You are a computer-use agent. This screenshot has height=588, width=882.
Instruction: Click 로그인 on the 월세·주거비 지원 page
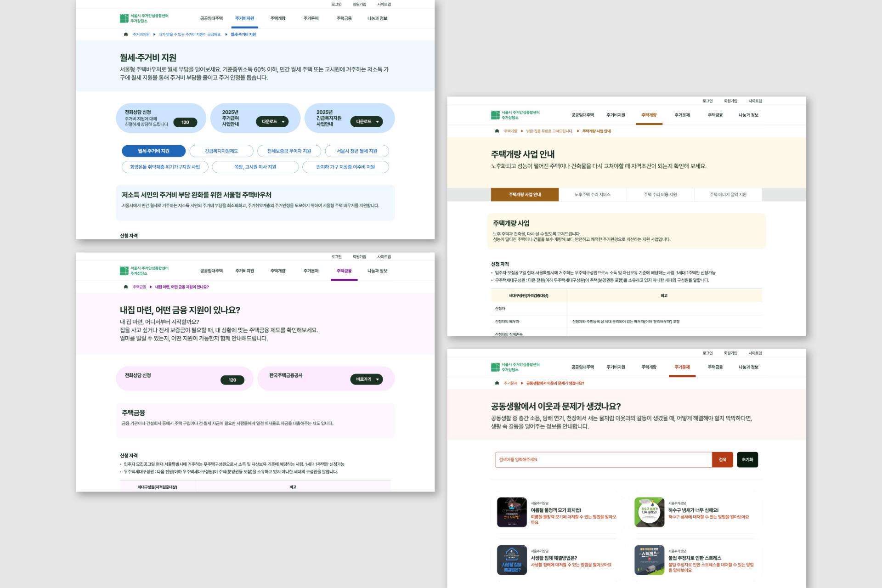pyautogui.click(x=337, y=5)
